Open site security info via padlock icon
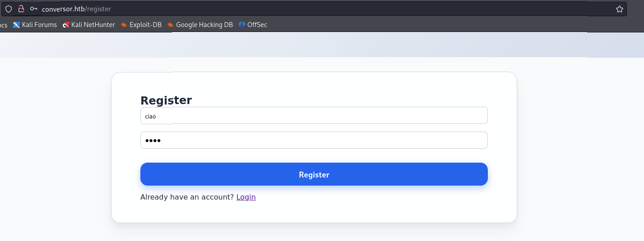Screen dimensions: 644x241 click(21, 9)
